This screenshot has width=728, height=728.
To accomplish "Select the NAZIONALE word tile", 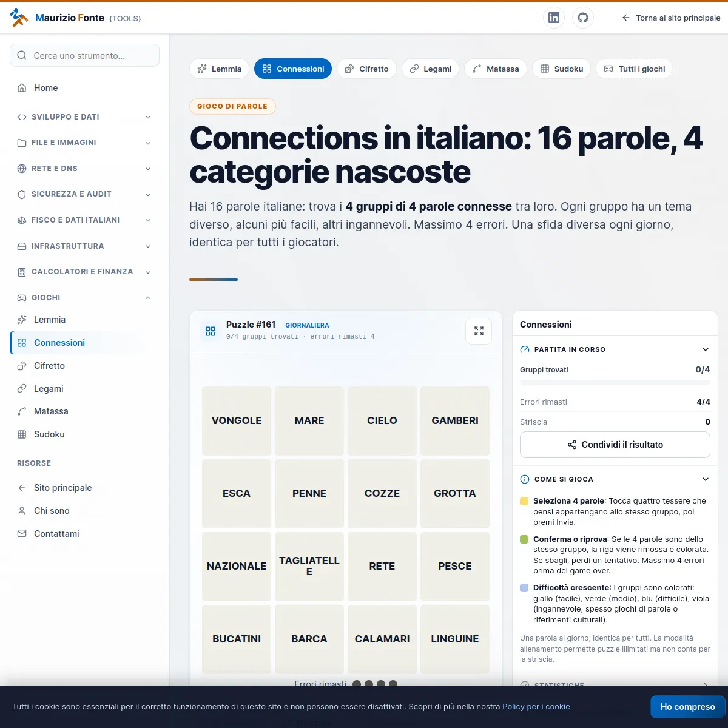I will (x=237, y=566).
